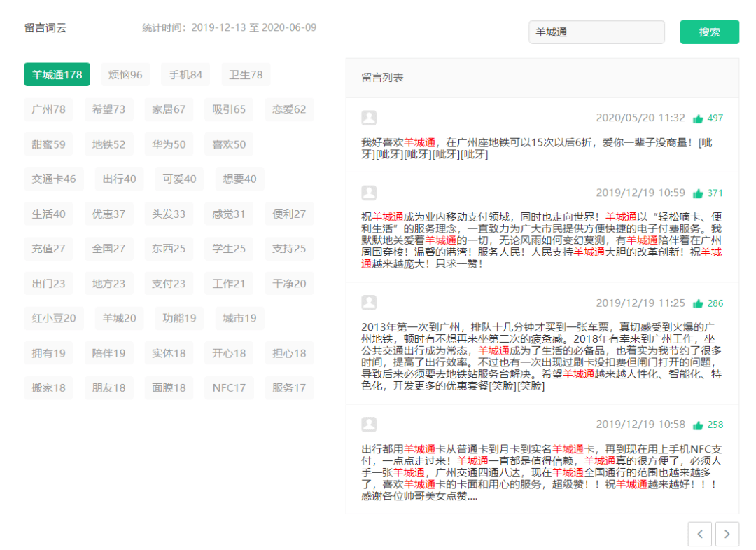Go to previous page of comments
Image resolution: width=756 pixels, height=550 pixels.
pyautogui.click(x=700, y=534)
